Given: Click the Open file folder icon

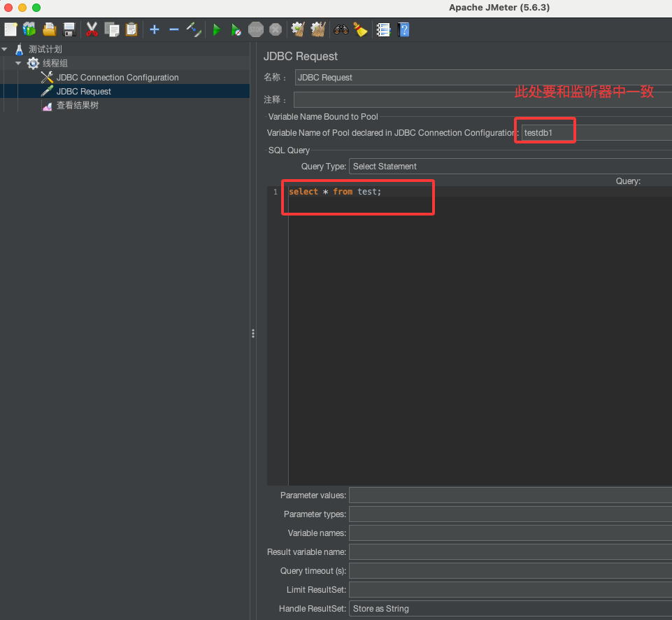Looking at the screenshot, I should [x=49, y=29].
